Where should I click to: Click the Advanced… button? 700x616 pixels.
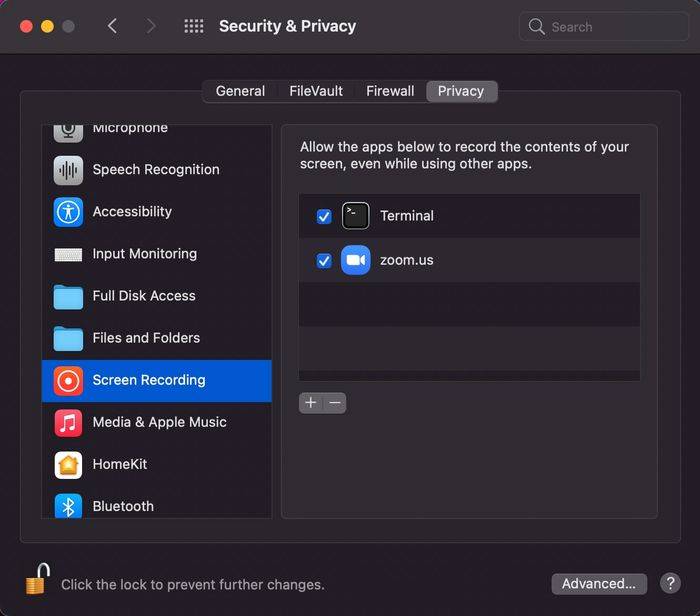pyautogui.click(x=599, y=584)
